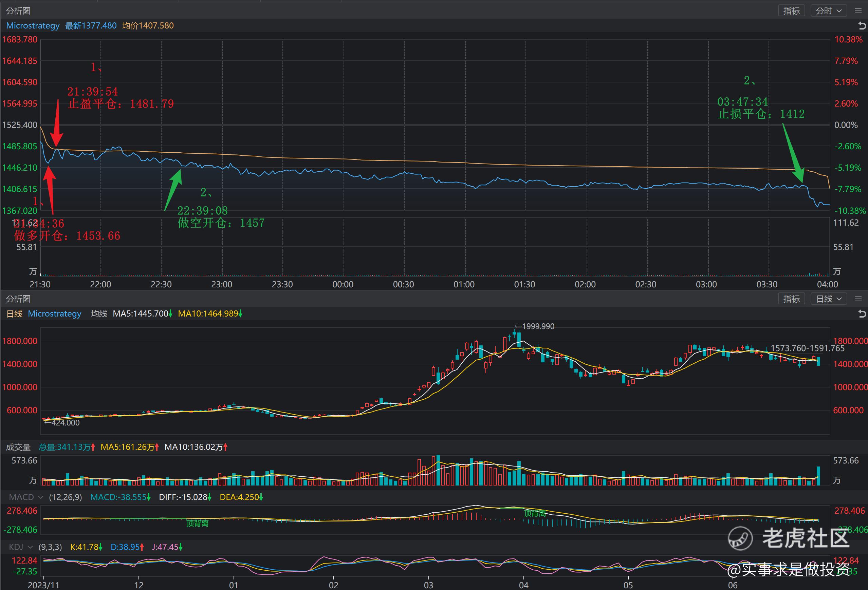Click the MA10:1464.989 moving average label
The image size is (868, 590).
[210, 314]
